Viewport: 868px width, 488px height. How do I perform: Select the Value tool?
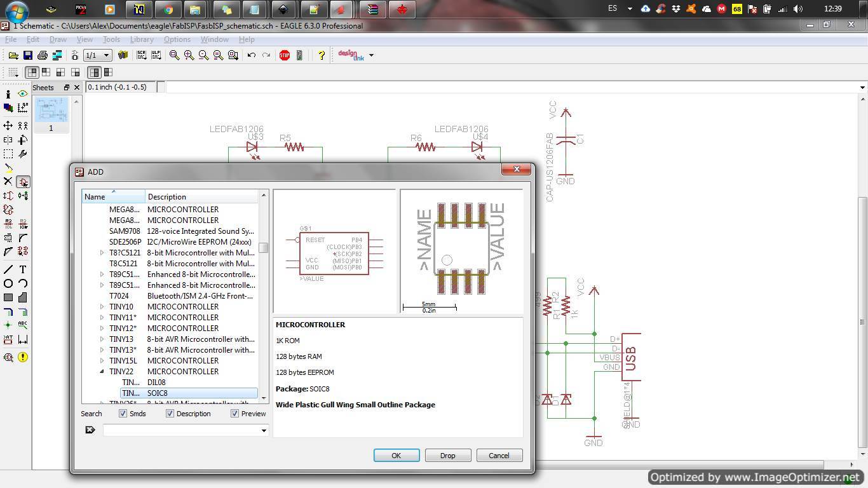click(x=23, y=224)
